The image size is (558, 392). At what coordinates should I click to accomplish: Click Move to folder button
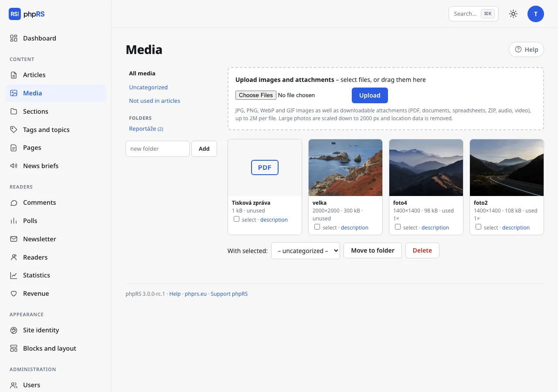(x=373, y=250)
